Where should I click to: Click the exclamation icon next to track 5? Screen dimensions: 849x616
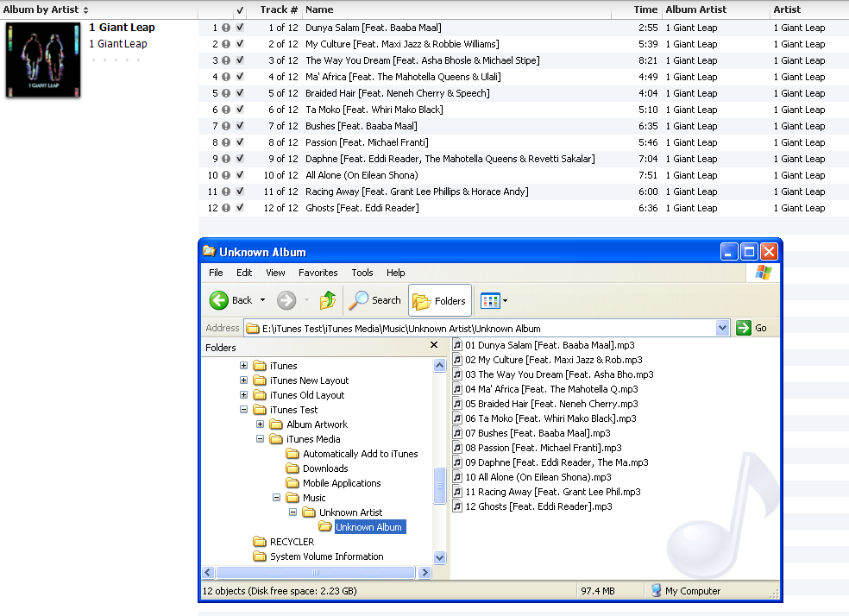click(x=226, y=93)
